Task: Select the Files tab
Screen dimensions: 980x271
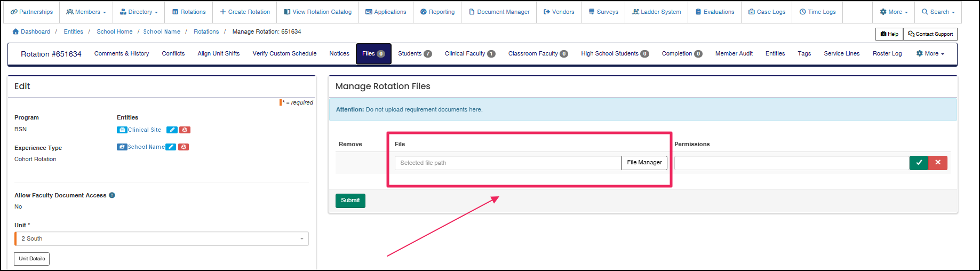Action: 373,53
